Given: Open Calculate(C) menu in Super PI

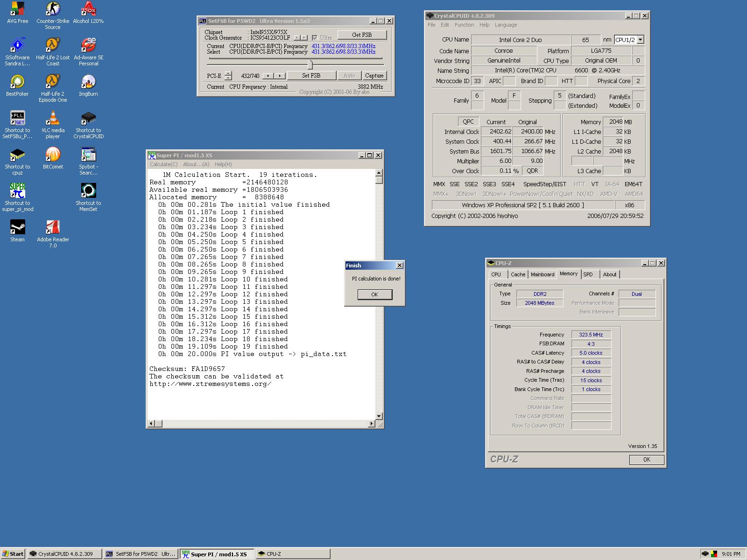Looking at the screenshot, I should coord(163,164).
